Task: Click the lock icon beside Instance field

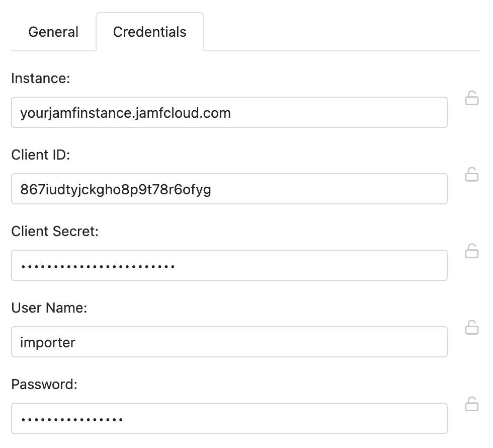Action: point(472,99)
